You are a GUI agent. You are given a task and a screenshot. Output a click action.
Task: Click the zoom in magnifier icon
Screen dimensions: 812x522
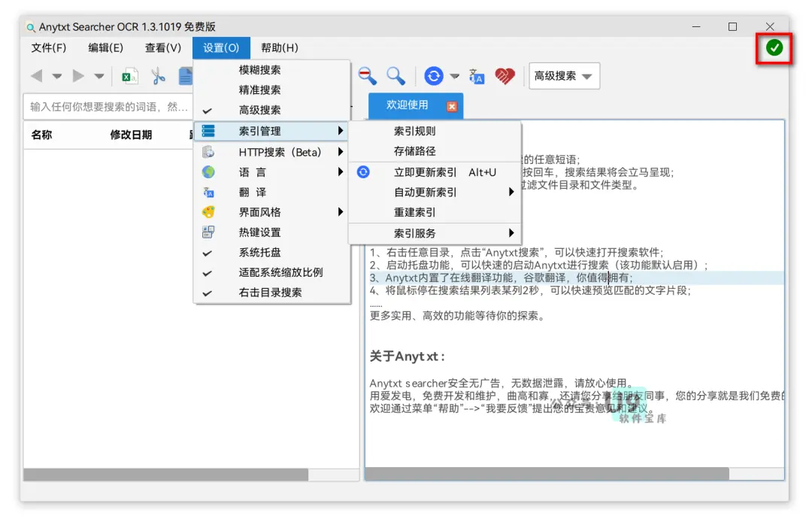395,76
